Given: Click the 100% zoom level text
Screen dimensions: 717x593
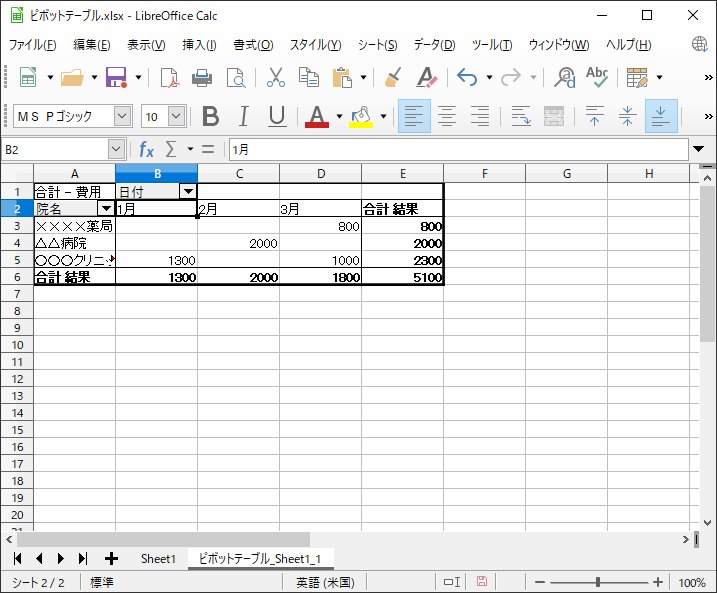Looking at the screenshot, I should click(x=692, y=582).
